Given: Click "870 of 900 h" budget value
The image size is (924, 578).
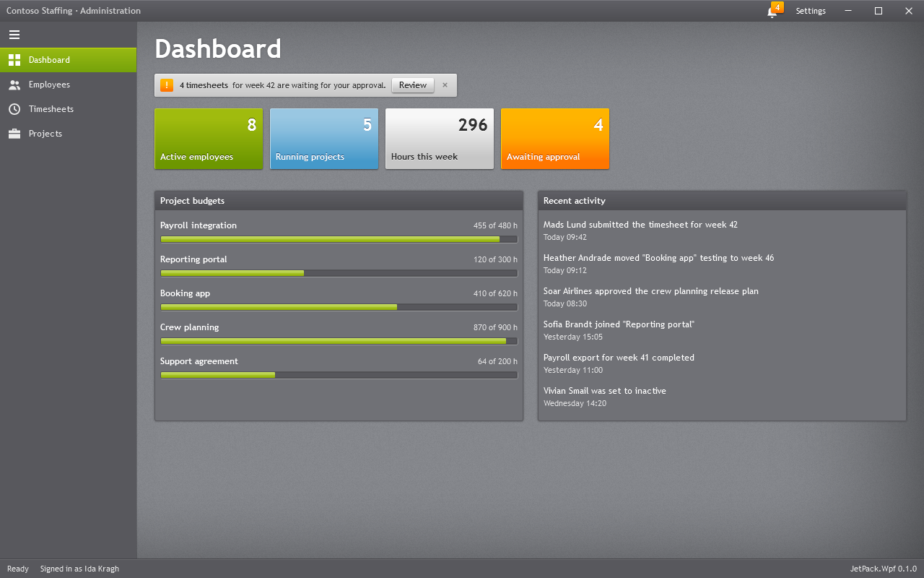Looking at the screenshot, I should [495, 327].
